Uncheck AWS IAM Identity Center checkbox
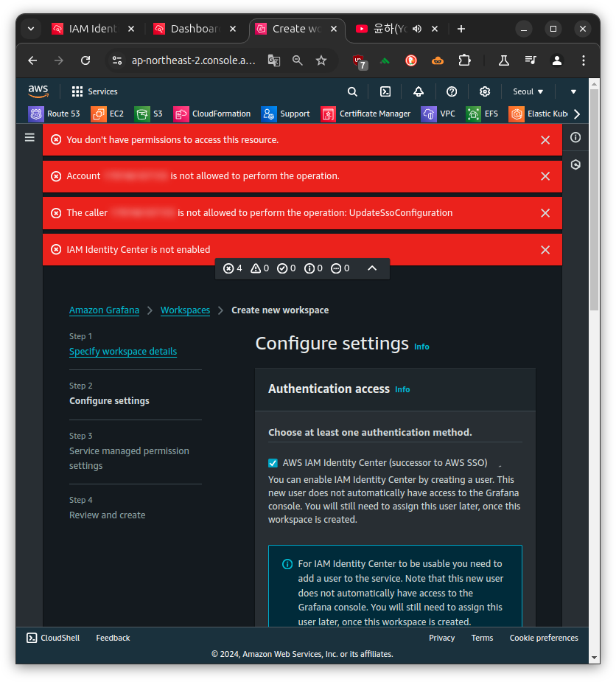The width and height of the screenshot is (616, 682). pyautogui.click(x=273, y=463)
